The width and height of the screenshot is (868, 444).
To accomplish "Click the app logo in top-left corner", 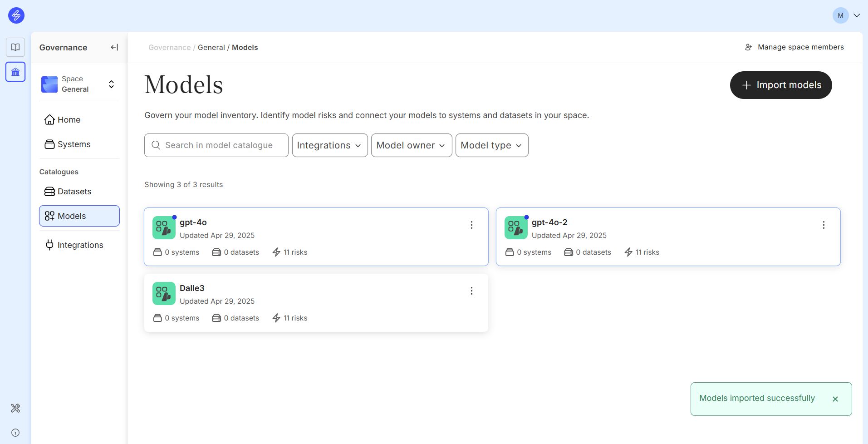I will [16, 15].
